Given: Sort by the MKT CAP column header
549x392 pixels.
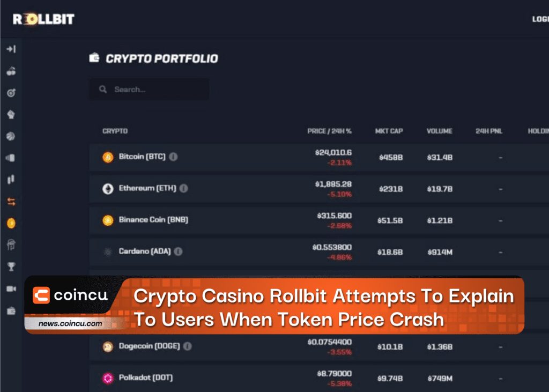Looking at the screenshot, I should (389, 131).
